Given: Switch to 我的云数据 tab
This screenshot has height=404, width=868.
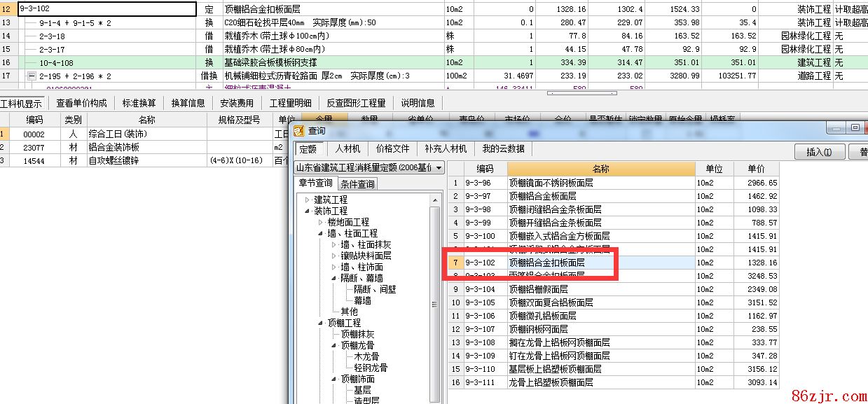Looking at the screenshot, I should click(503, 148).
